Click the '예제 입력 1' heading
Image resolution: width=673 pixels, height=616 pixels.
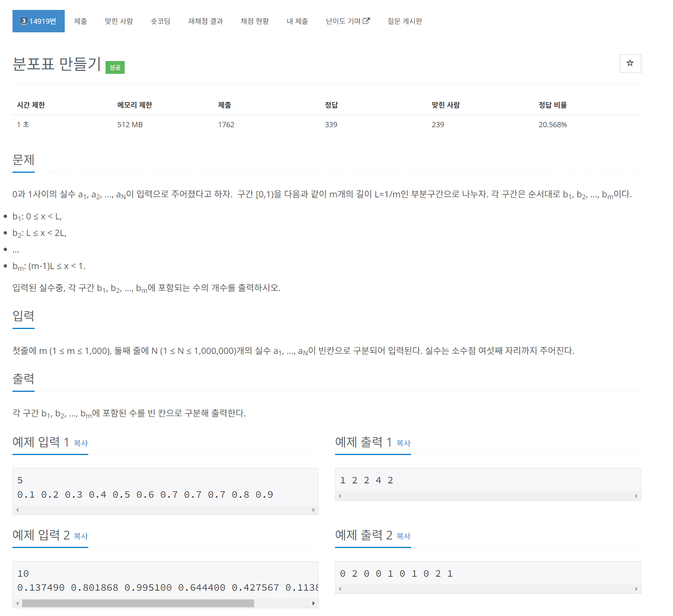click(41, 442)
